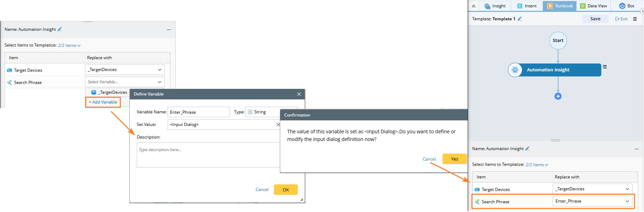
Task: Click the + Add Variable link
Action: coord(103,102)
